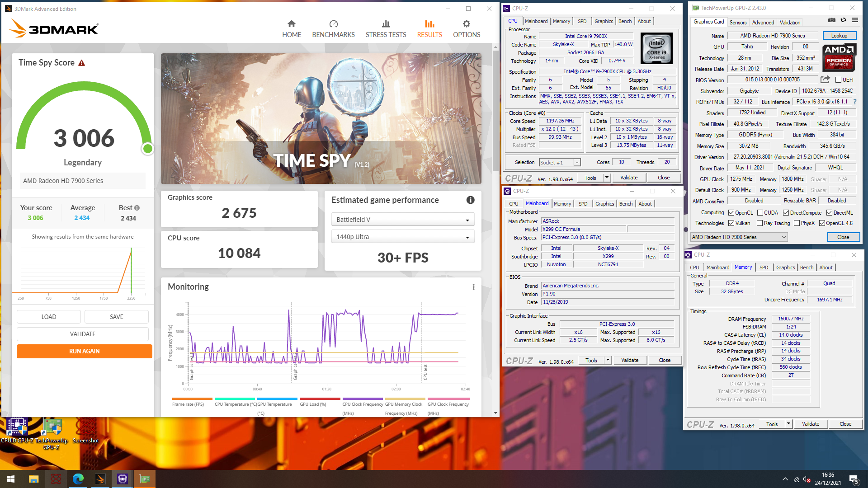Toggle CUDA checkbox in GPU-Z

[760, 213]
